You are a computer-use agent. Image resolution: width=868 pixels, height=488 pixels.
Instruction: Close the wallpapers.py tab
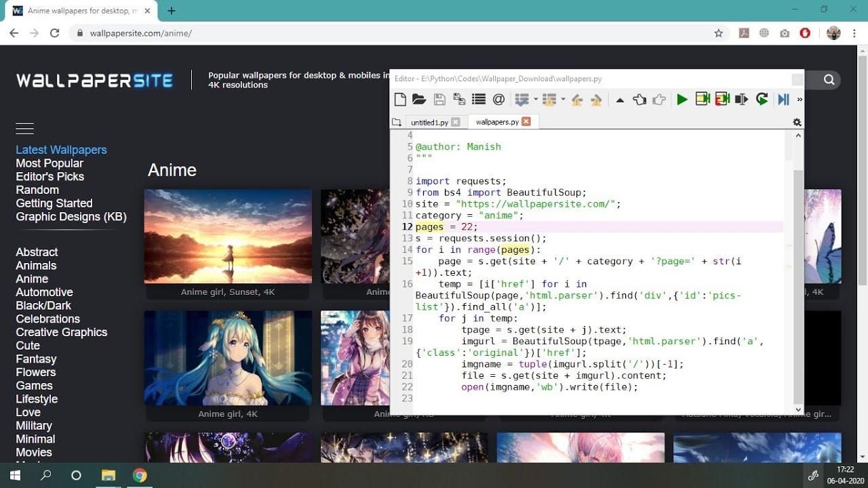click(526, 122)
